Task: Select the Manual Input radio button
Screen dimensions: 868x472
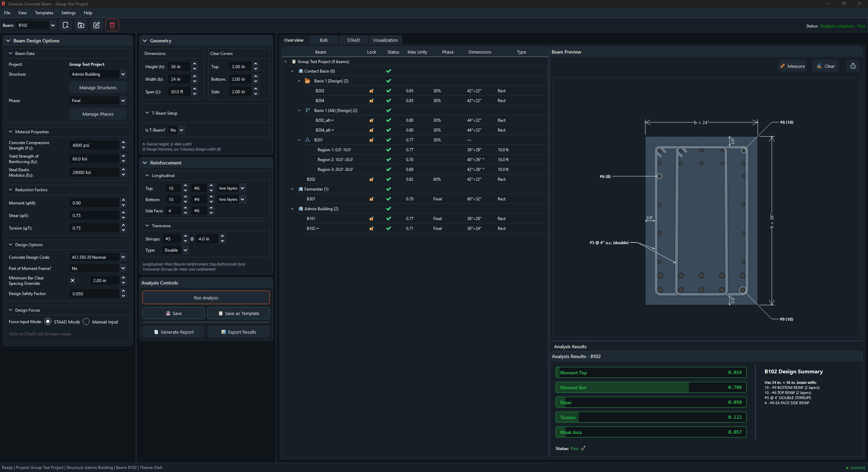Action: 86,322
